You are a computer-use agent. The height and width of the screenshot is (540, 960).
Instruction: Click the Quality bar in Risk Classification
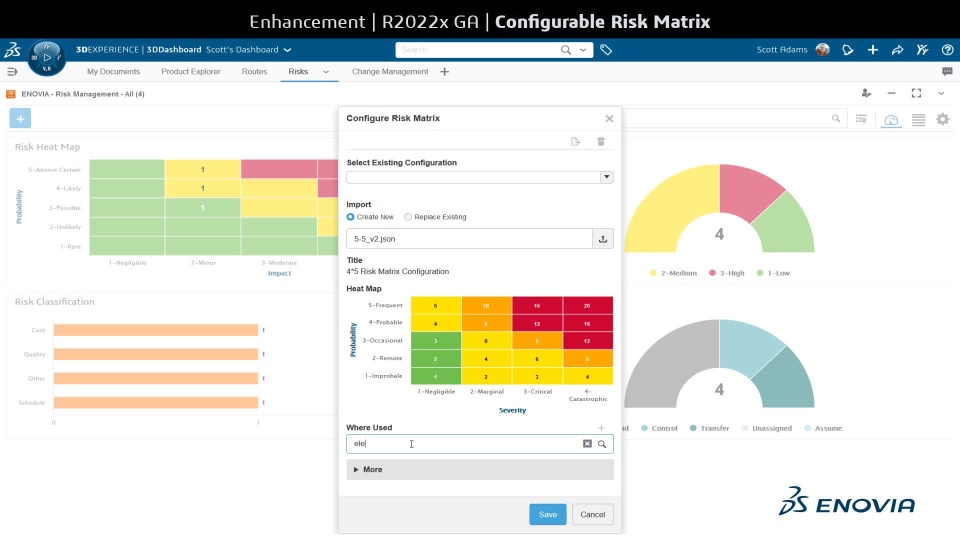(156, 354)
